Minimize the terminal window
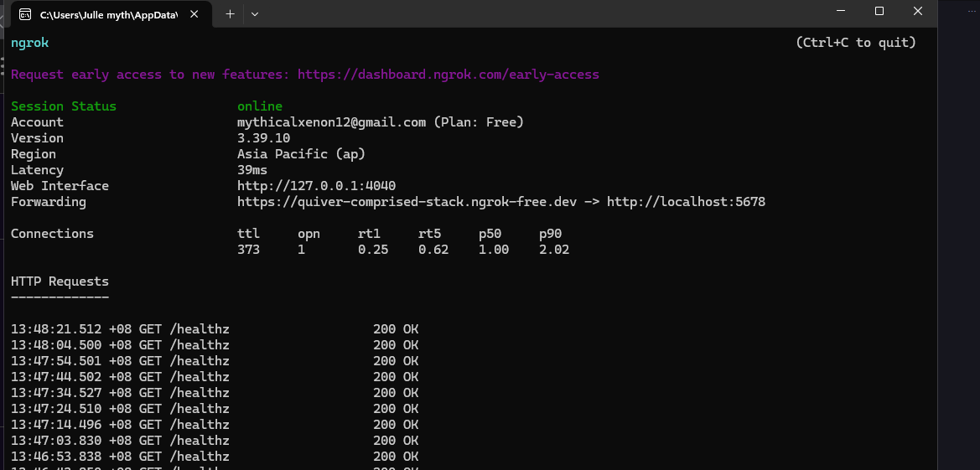The height and width of the screenshot is (470, 980). click(841, 11)
